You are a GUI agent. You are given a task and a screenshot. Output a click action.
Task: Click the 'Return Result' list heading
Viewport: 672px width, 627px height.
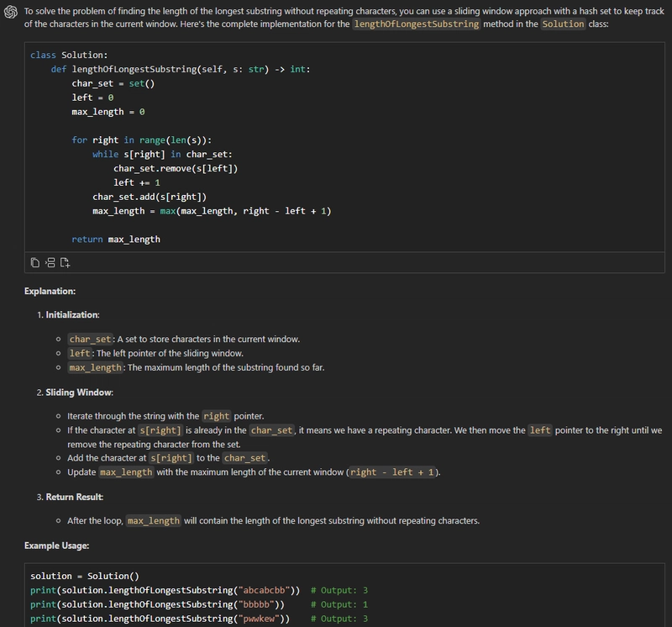click(74, 497)
